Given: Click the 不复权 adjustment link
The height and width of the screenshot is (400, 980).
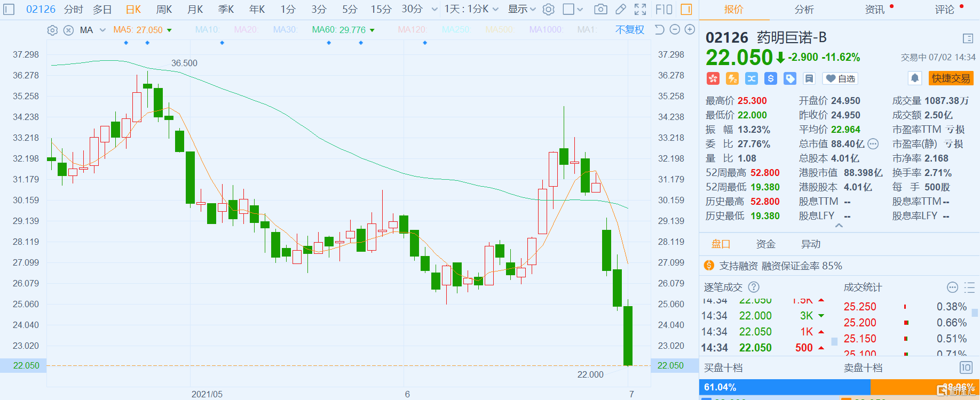Looking at the screenshot, I should click(x=629, y=30).
